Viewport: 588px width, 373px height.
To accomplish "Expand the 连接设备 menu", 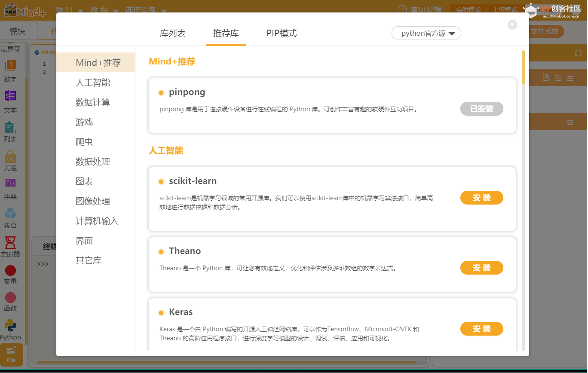I will click(146, 9).
